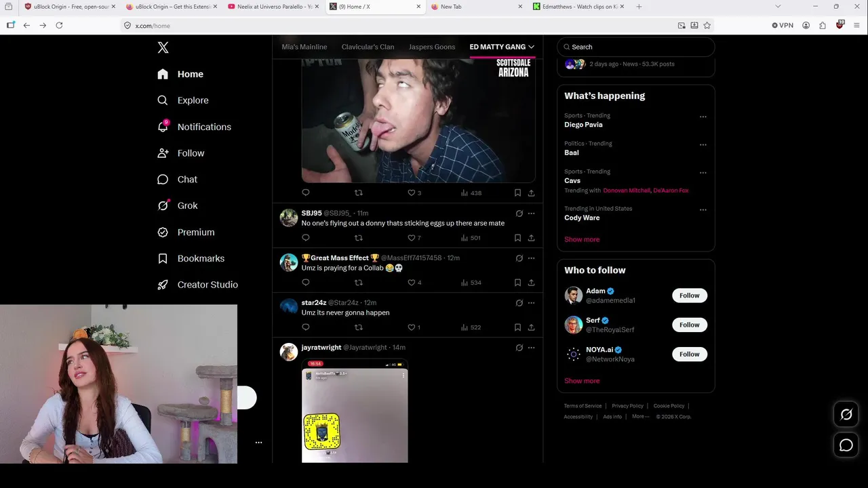Open the Donovan Mitchell trend link

tap(627, 190)
